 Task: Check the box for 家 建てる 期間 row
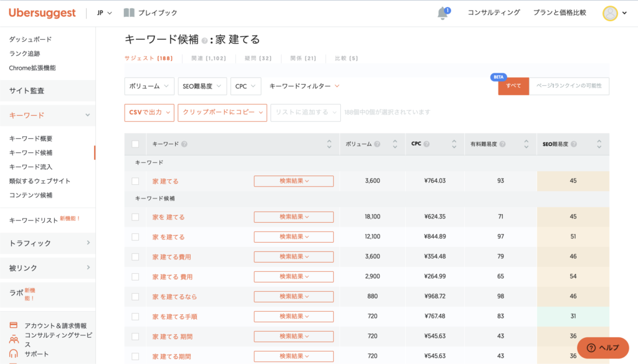[x=135, y=337]
